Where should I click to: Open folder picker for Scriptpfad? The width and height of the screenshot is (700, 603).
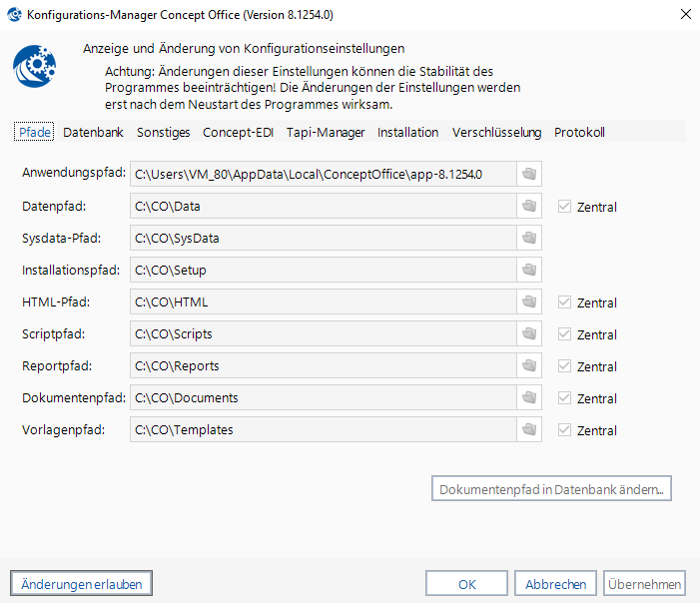(529, 334)
